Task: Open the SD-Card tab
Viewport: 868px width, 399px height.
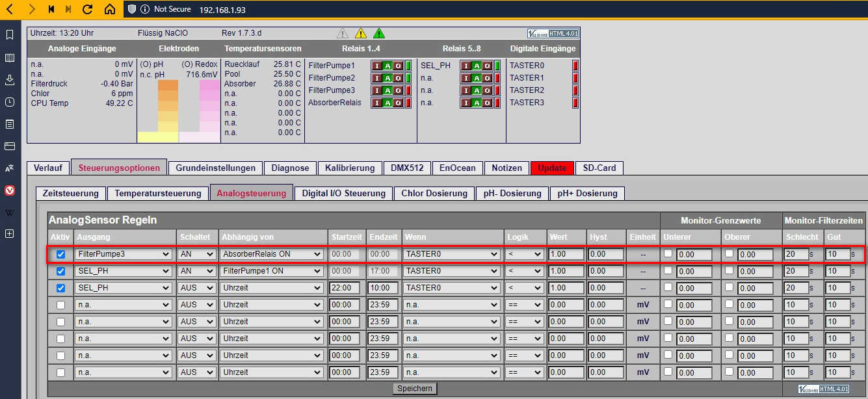Action: tap(599, 168)
